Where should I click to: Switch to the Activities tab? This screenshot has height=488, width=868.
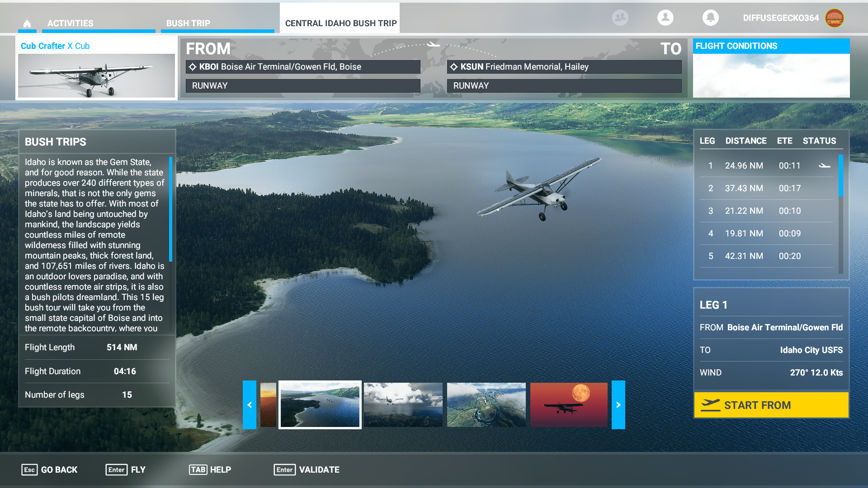pos(70,23)
